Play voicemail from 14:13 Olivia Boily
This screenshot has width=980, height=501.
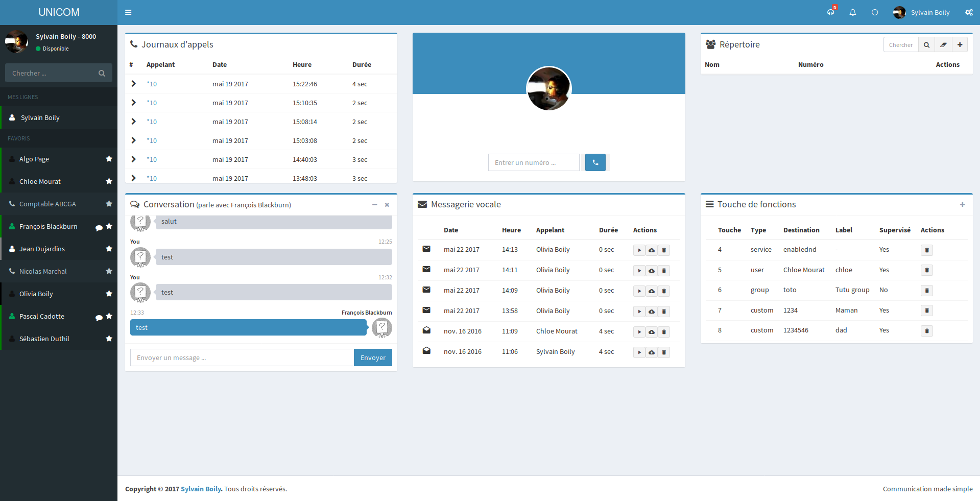point(639,250)
